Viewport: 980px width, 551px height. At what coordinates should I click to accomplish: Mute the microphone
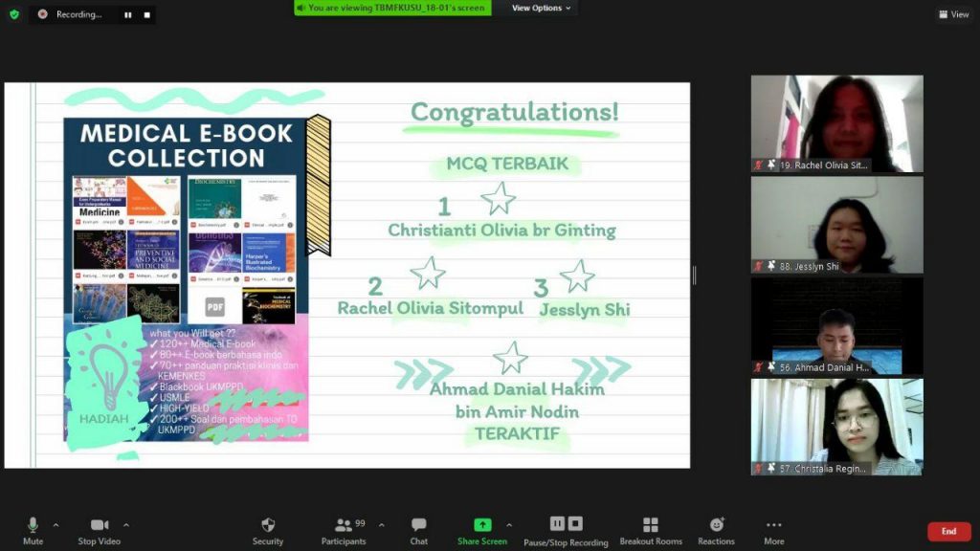pyautogui.click(x=33, y=530)
